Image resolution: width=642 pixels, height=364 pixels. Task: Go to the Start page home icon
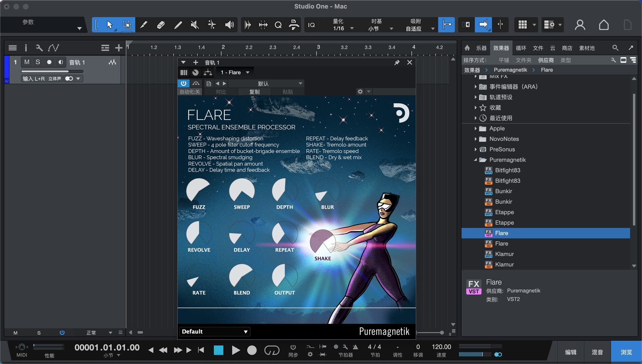pos(604,25)
